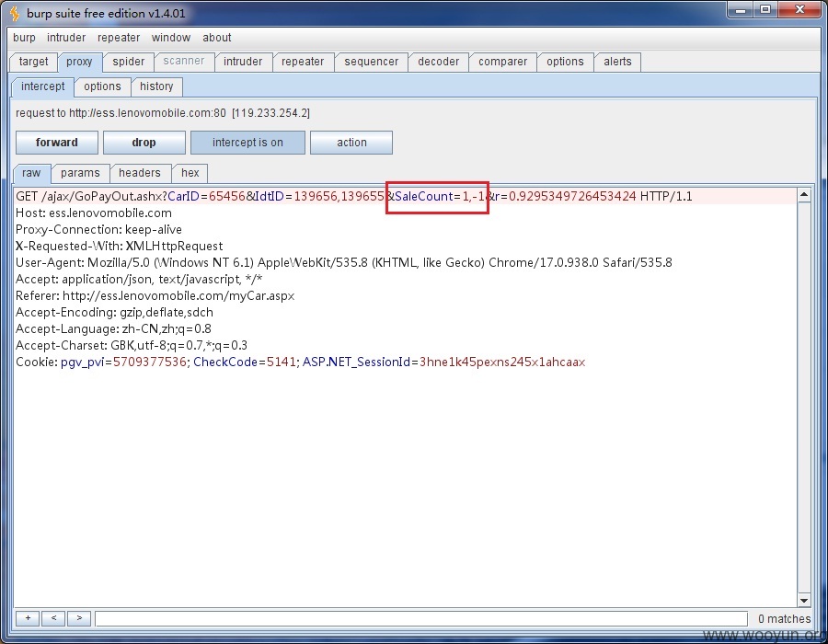
Task: Minimize the Burp Suite window
Action: click(741, 10)
